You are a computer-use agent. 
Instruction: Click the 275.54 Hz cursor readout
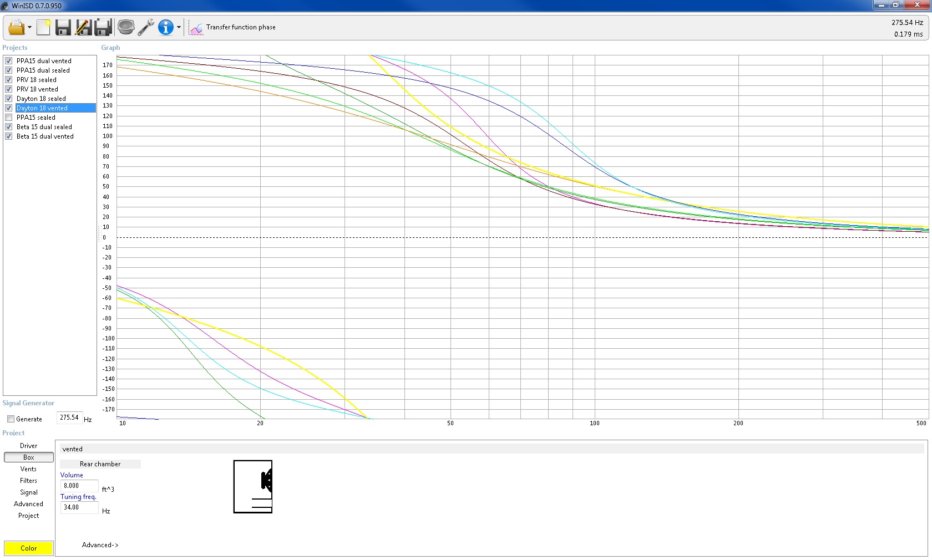coord(907,23)
